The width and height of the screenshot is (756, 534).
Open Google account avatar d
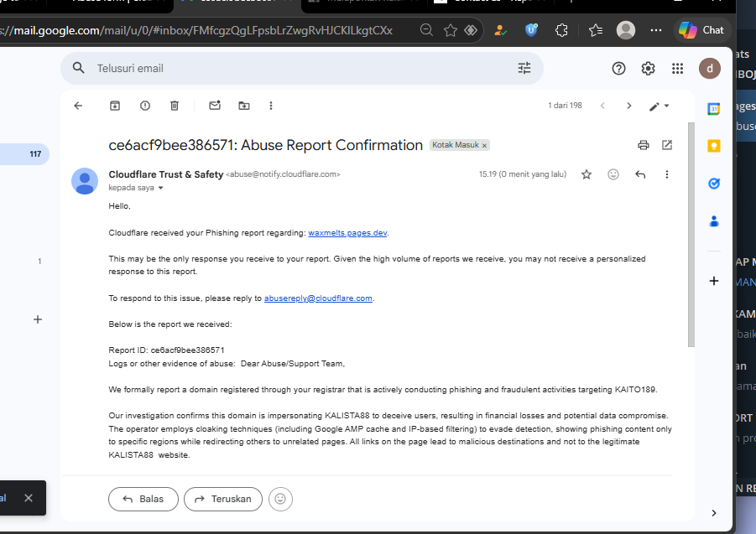(x=710, y=69)
